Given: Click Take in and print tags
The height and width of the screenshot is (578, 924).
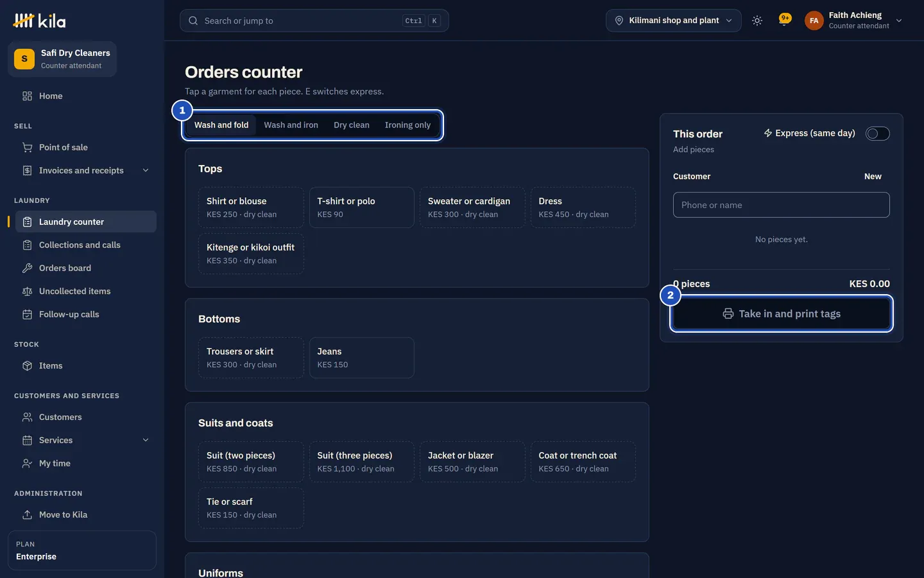Looking at the screenshot, I should coord(781,313).
